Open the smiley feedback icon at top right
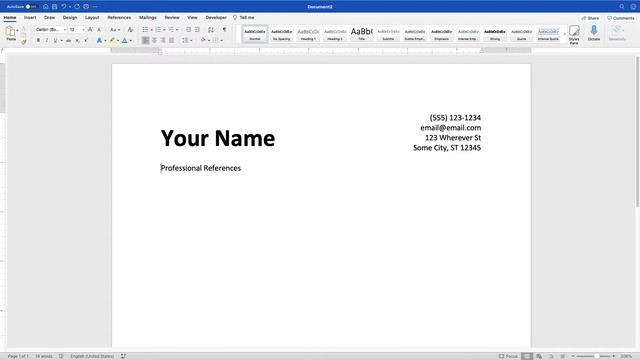The height and width of the screenshot is (360, 640). pos(633,7)
